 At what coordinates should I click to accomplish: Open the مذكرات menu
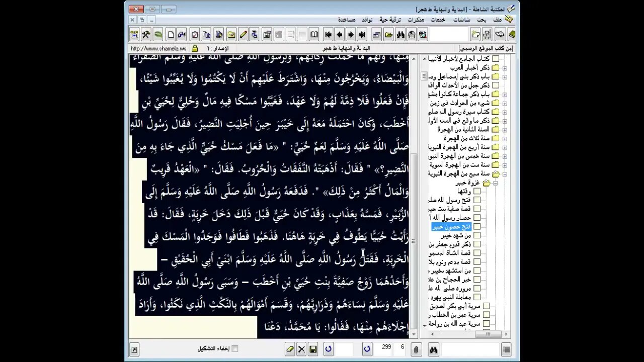coord(416,20)
